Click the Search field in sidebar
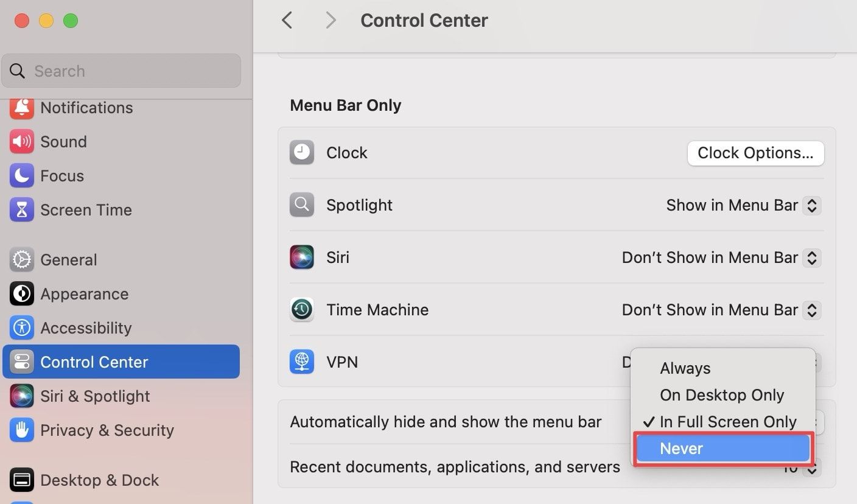Viewport: 857px width, 504px height. [x=122, y=71]
